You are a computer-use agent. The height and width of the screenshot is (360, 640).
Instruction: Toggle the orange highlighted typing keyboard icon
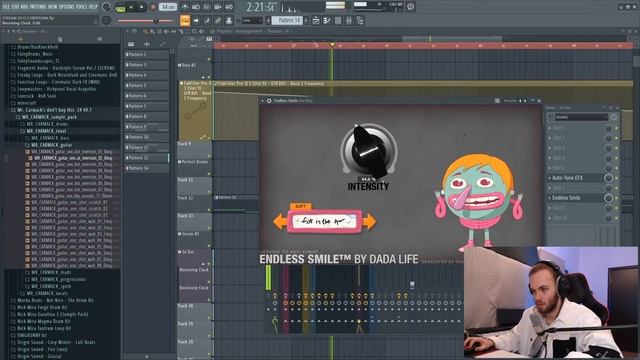[184, 20]
